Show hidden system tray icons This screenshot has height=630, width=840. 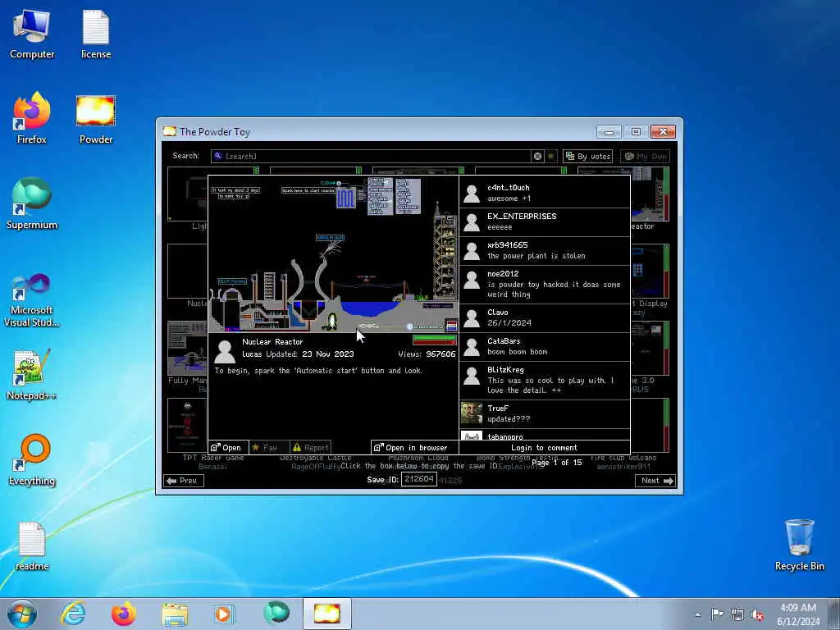pyautogui.click(x=697, y=614)
